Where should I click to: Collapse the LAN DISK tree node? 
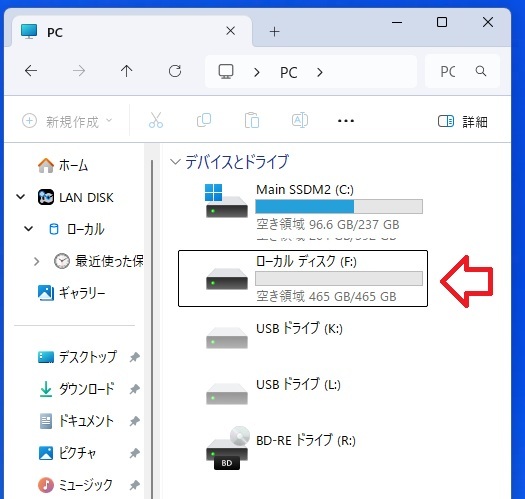point(21,197)
